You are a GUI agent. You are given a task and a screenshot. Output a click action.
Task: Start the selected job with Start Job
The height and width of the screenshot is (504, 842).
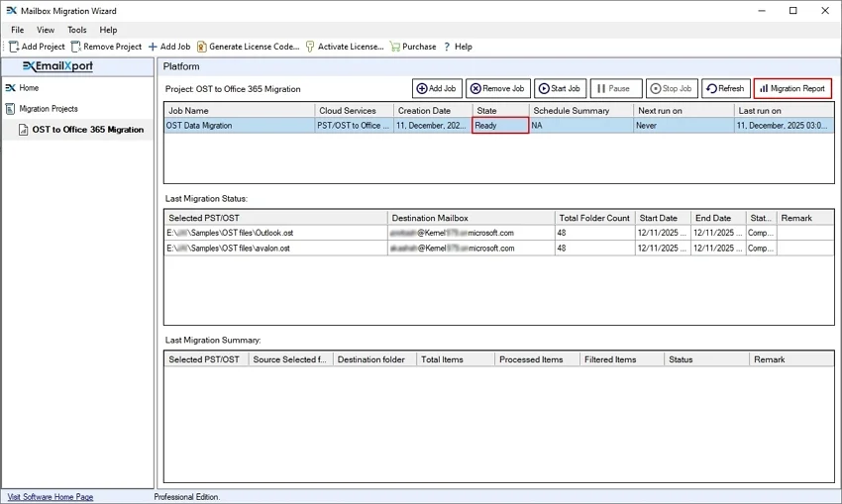pos(560,88)
